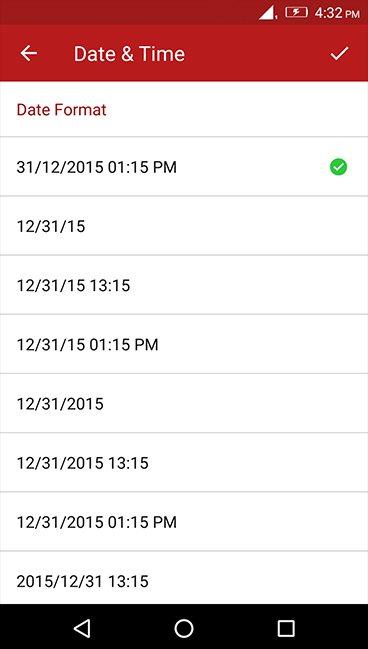Choose the 2015/12/31 13:15 format
The image size is (368, 649).
coord(184,578)
